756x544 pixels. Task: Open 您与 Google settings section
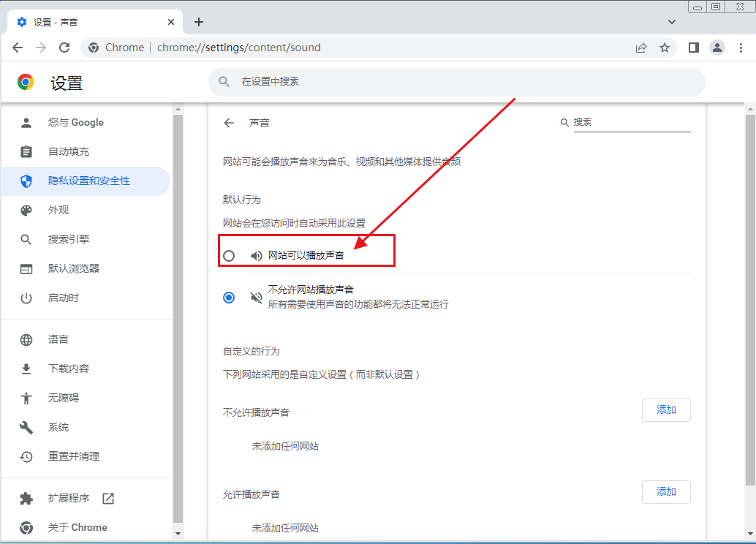tap(87, 123)
